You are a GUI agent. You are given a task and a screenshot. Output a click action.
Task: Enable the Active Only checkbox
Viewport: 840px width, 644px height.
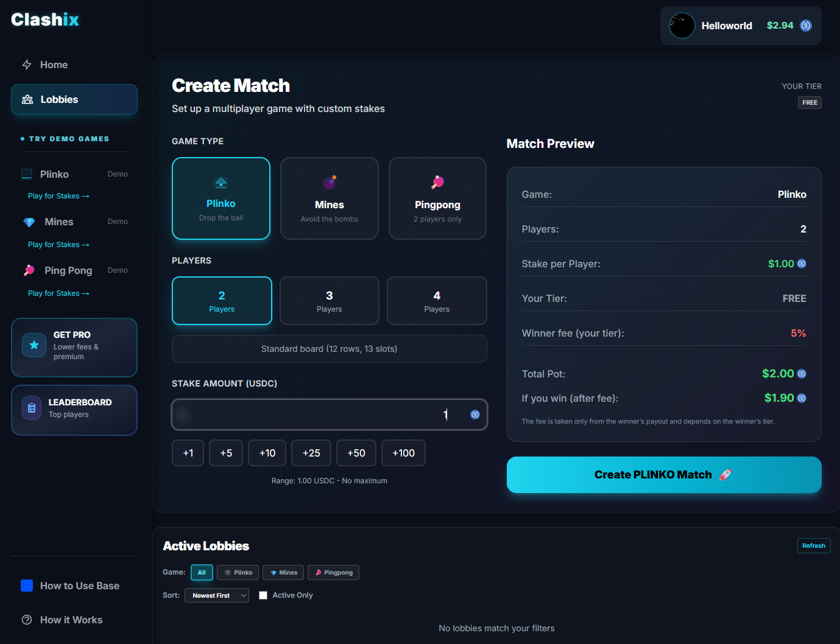263,595
